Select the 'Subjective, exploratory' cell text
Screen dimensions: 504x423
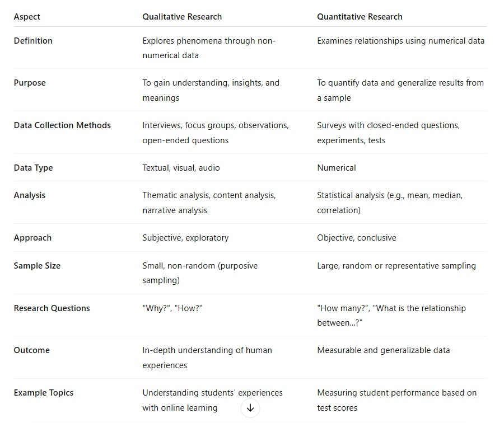(x=185, y=238)
